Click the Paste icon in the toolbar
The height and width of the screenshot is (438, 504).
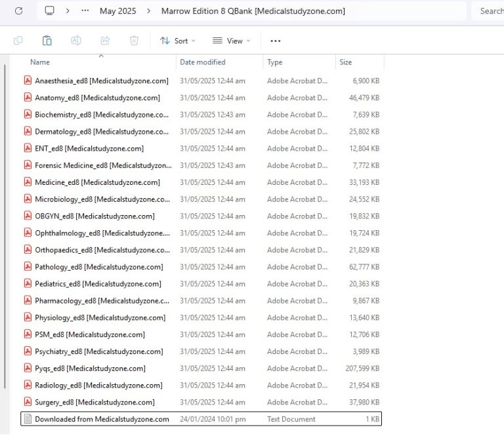tap(47, 41)
